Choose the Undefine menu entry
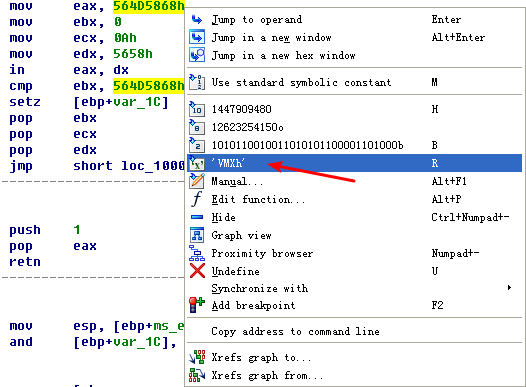526x387 pixels. click(355, 271)
